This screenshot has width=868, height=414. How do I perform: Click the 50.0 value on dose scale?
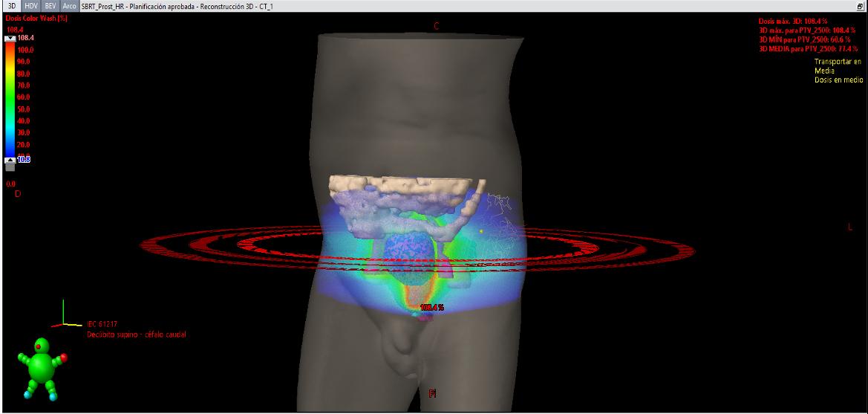pos(25,110)
